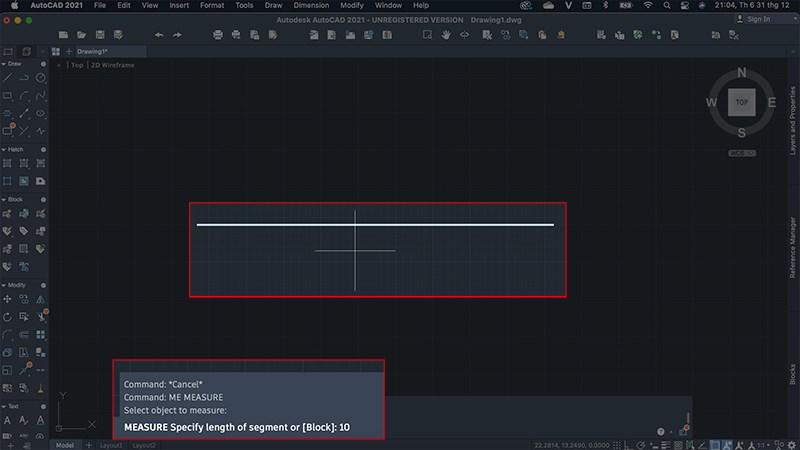Viewport: 800px width, 450px height.
Task: Click the command line input reading MEASURE
Action: pyautogui.click(x=237, y=427)
